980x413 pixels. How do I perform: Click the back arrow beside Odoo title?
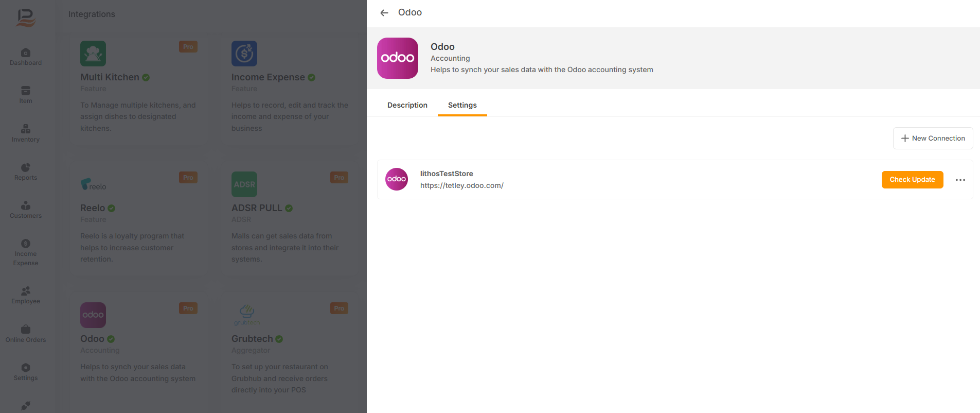click(x=384, y=13)
